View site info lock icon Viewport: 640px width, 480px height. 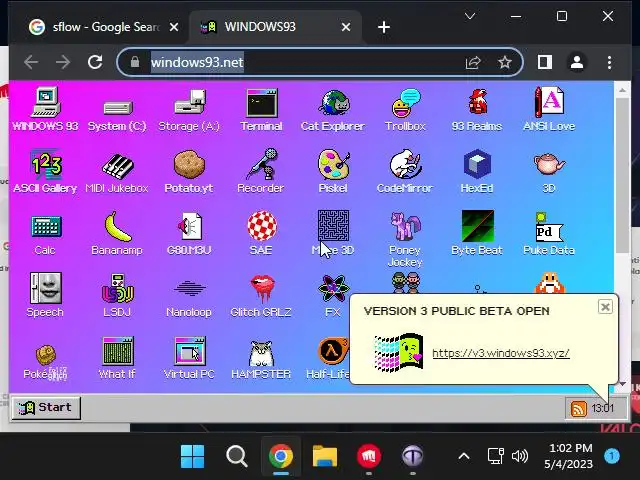pyautogui.click(x=135, y=62)
